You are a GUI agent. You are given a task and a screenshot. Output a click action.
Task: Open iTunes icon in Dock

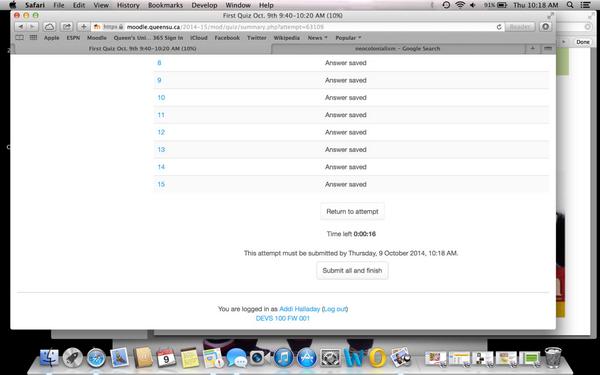click(x=284, y=358)
